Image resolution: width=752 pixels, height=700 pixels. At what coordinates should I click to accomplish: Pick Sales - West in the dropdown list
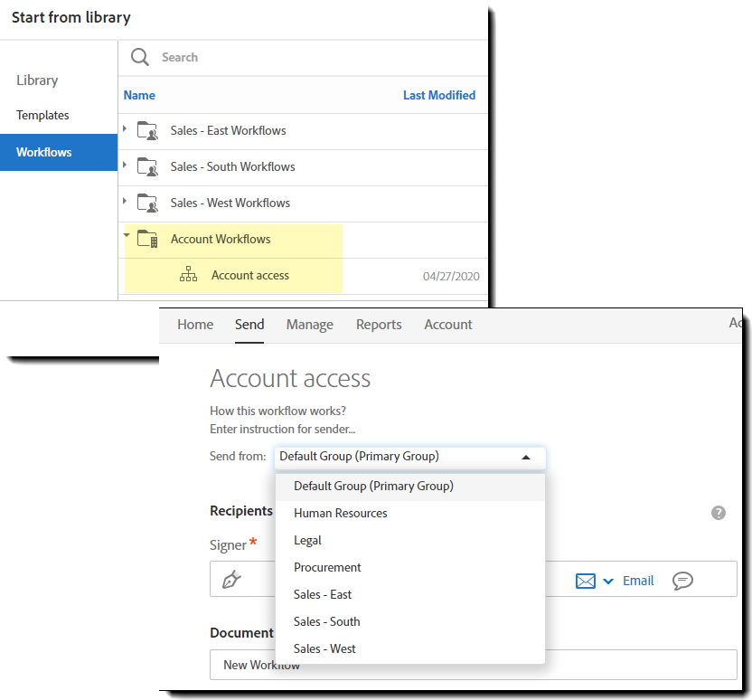(410, 648)
